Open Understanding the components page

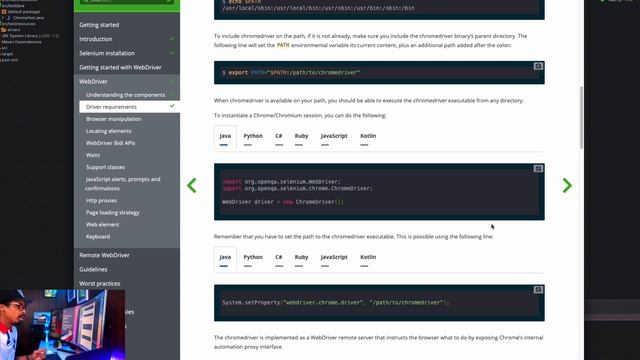126,95
